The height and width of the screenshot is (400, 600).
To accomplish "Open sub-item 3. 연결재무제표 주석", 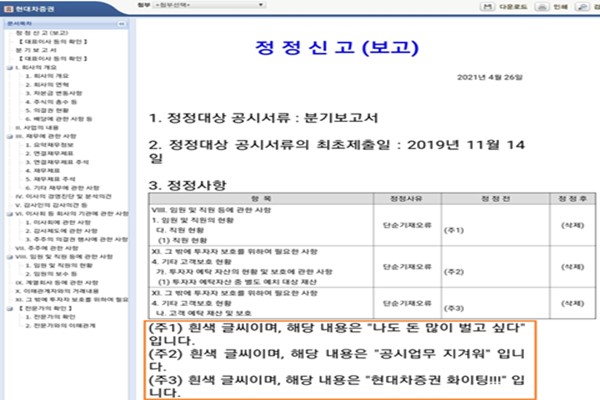I will (57, 162).
